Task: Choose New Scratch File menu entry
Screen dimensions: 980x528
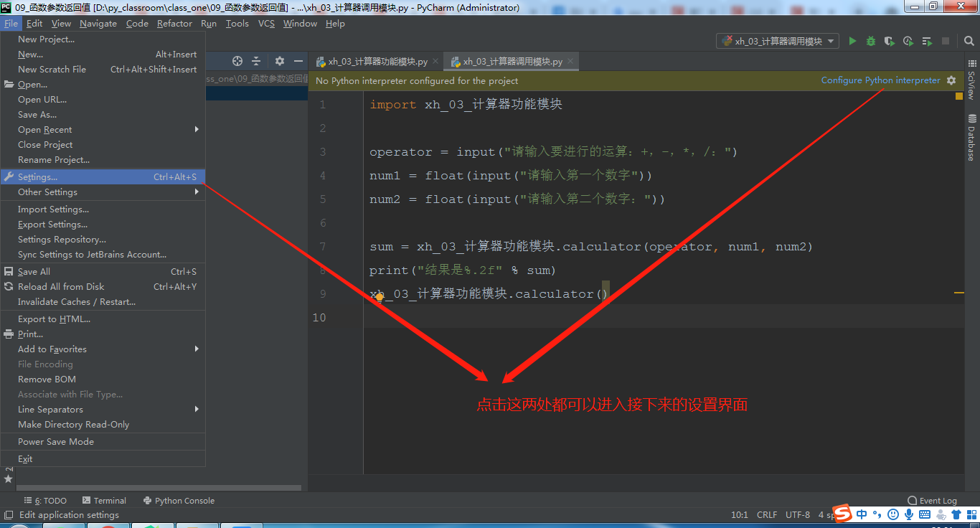Action: [103, 70]
